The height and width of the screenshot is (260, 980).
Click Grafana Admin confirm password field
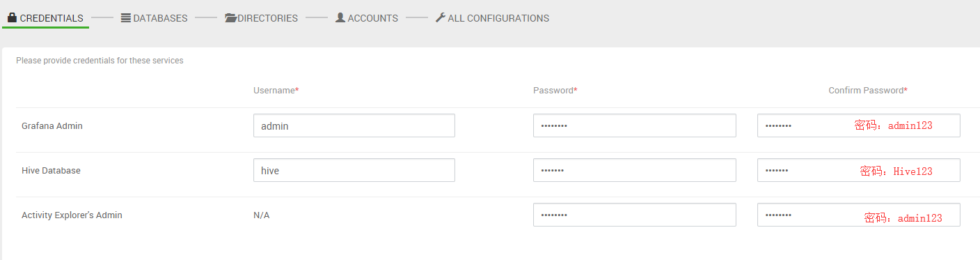859,125
